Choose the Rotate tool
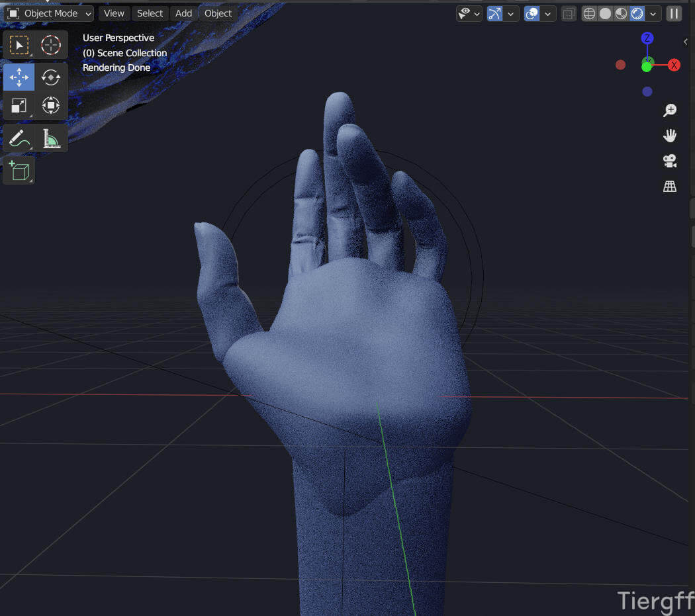The image size is (695, 616). (51, 77)
